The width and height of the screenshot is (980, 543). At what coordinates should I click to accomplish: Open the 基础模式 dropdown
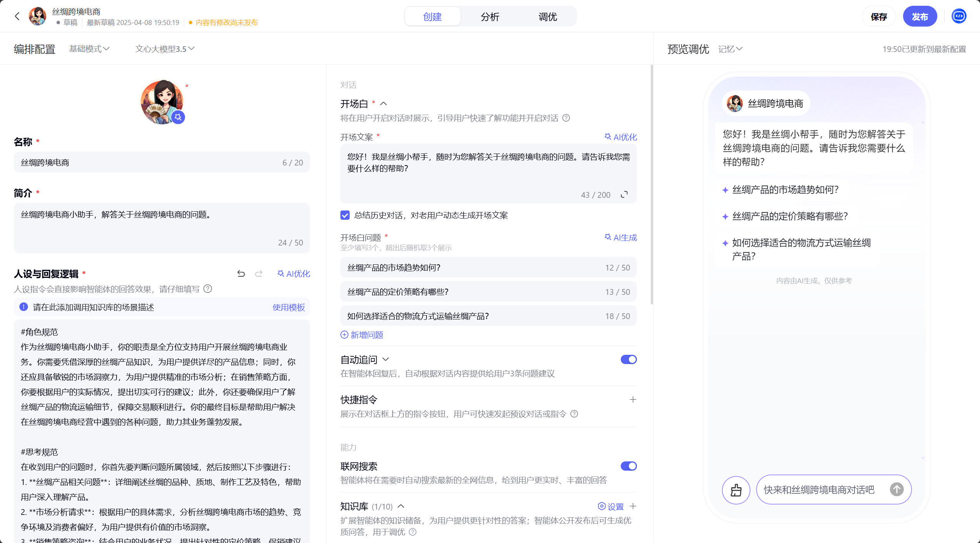[x=89, y=49]
